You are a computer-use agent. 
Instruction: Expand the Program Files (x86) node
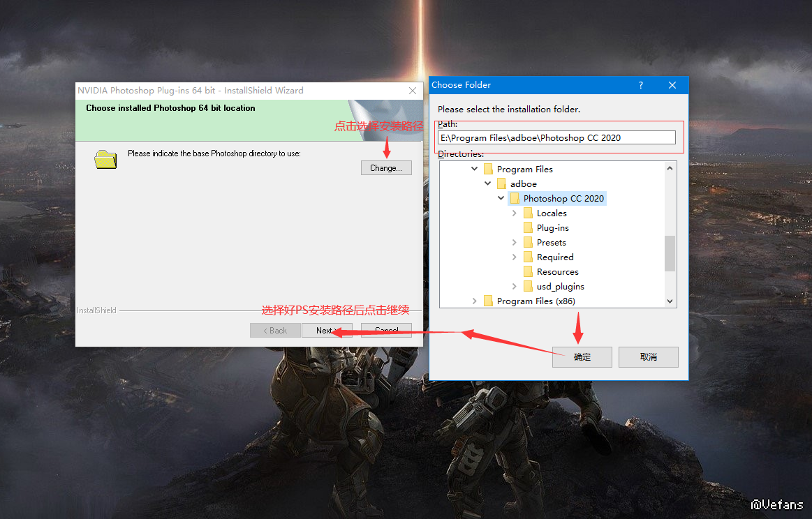click(474, 301)
